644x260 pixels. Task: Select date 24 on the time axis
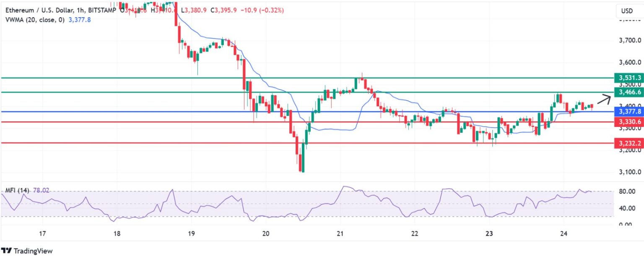(x=563, y=234)
